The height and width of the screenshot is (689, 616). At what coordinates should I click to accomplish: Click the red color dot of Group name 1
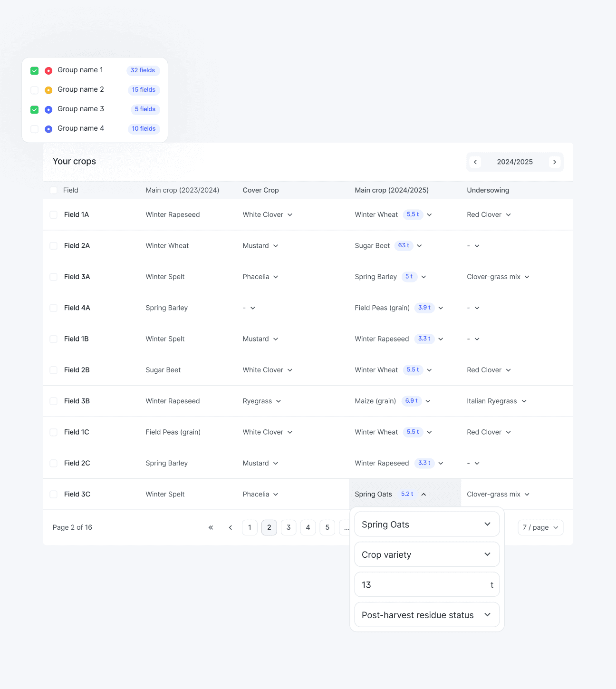click(x=48, y=71)
